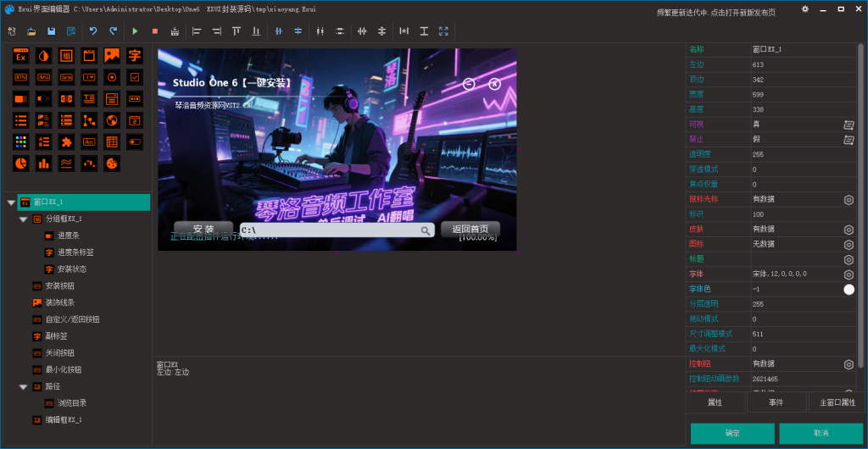Select the BTN button component

point(21,77)
